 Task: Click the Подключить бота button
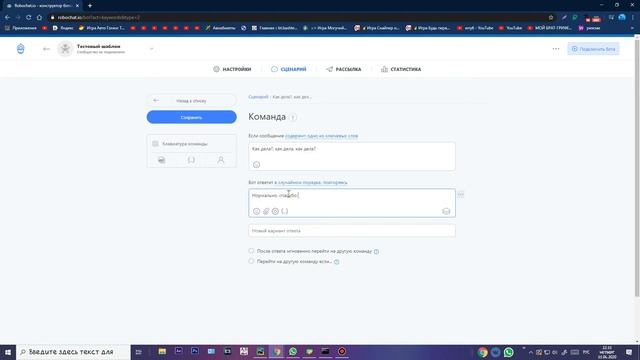pos(593,49)
